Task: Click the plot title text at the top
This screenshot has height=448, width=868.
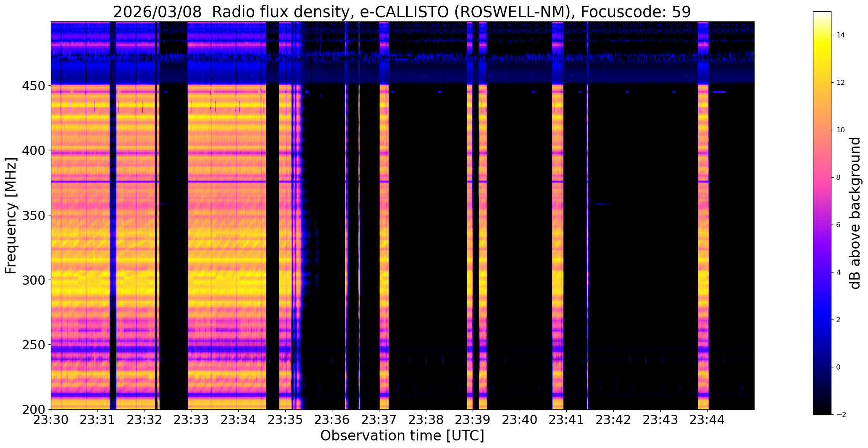Action: tap(402, 12)
